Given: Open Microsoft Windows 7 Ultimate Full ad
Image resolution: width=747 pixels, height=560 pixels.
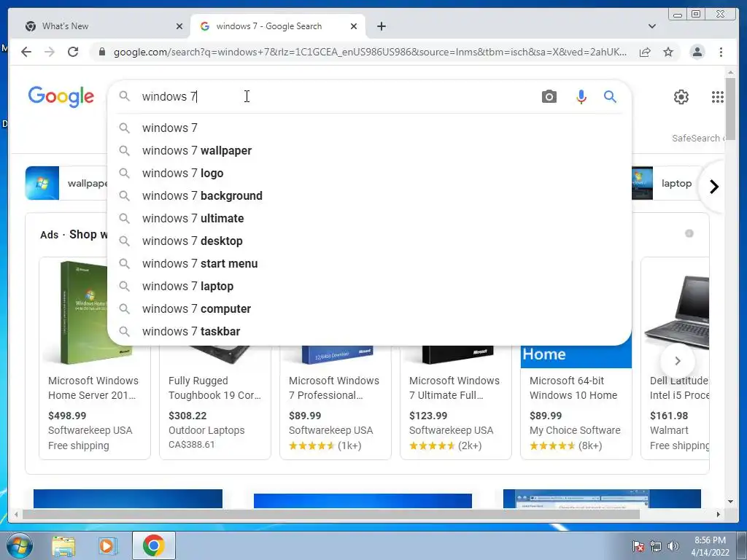Looking at the screenshot, I should pyautogui.click(x=456, y=402).
